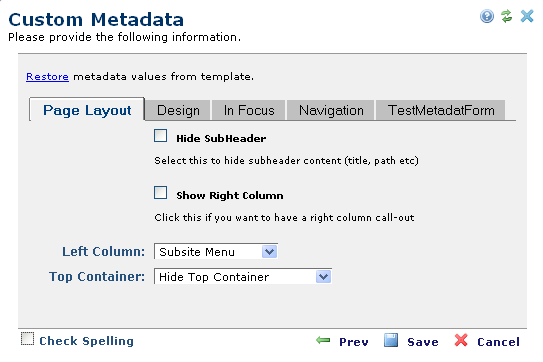
Task: Expand the Top Container dropdown arrow
Action: pyautogui.click(x=323, y=277)
